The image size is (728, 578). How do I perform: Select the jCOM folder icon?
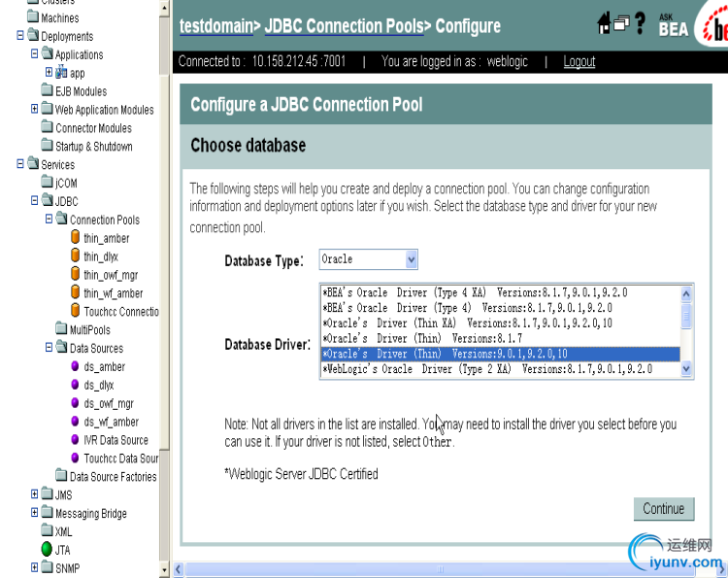pos(47,182)
